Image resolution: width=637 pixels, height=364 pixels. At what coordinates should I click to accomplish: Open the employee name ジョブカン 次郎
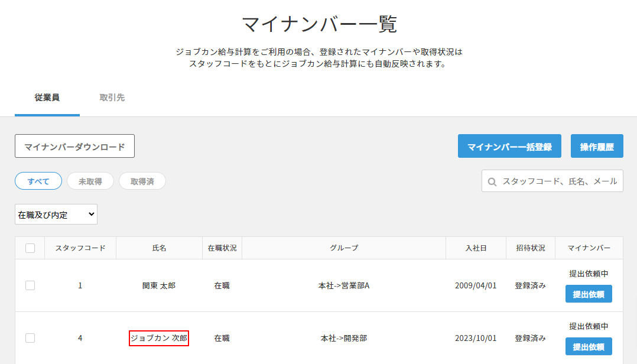[x=159, y=338]
